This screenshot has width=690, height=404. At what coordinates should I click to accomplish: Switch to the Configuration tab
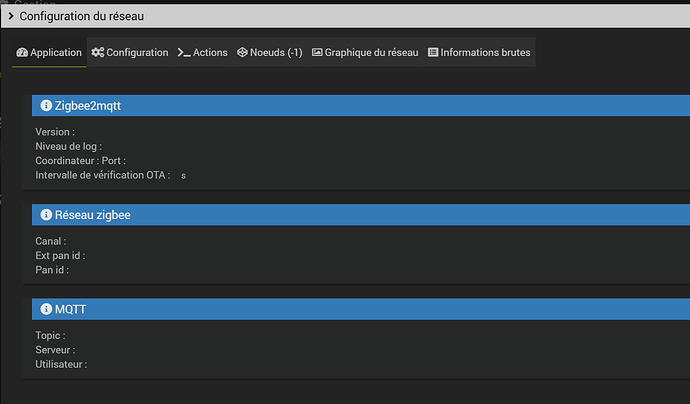137,53
